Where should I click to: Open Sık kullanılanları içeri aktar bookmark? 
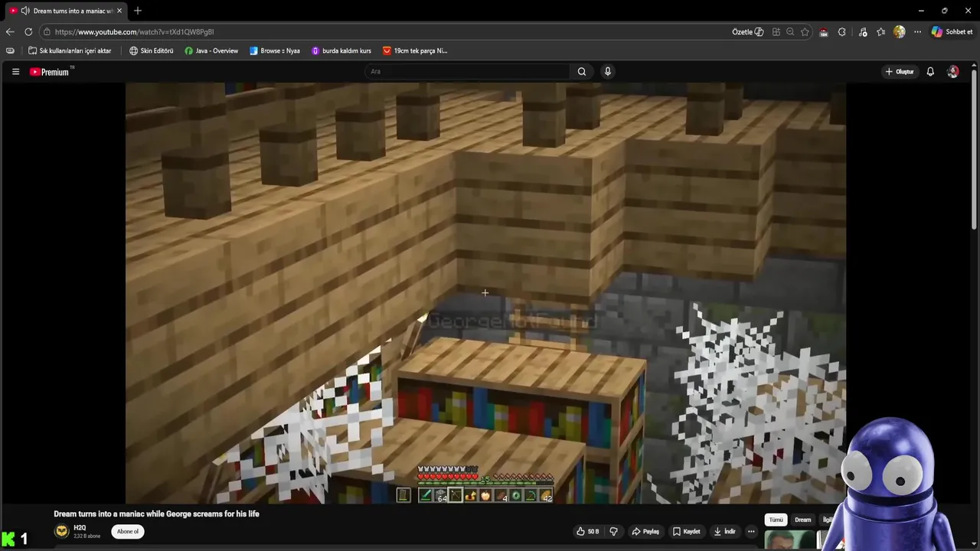tap(70, 51)
